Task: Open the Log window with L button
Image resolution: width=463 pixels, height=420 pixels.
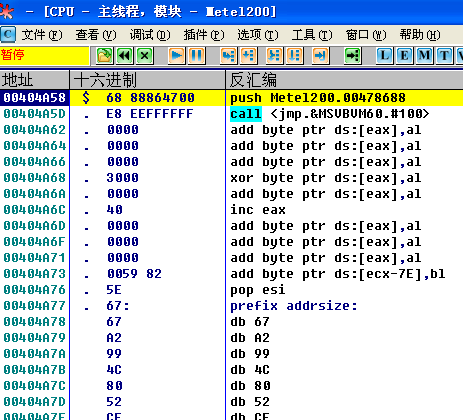Action: point(384,55)
